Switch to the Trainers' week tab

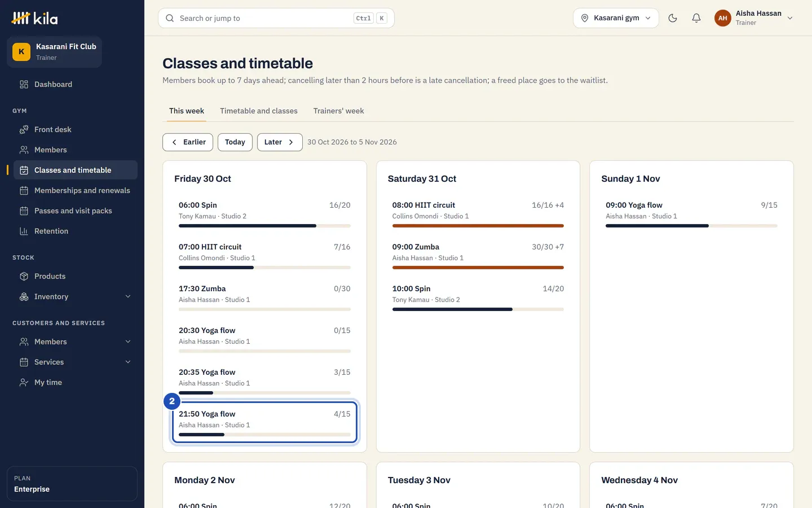(338, 111)
